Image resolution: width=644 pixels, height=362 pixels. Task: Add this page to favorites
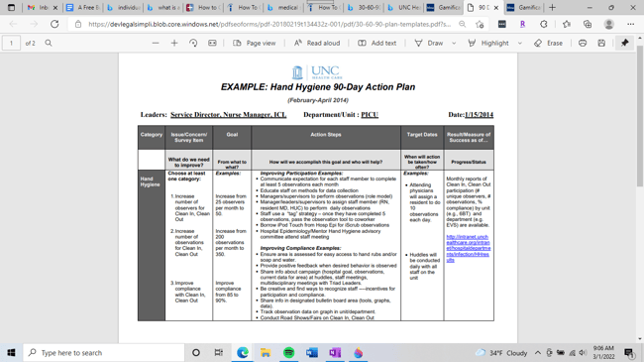click(x=480, y=24)
